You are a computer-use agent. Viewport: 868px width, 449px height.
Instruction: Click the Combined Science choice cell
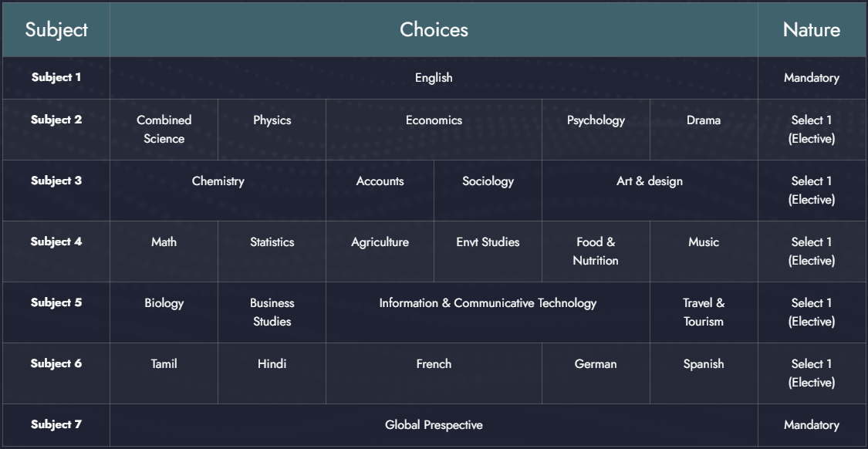[x=164, y=129]
